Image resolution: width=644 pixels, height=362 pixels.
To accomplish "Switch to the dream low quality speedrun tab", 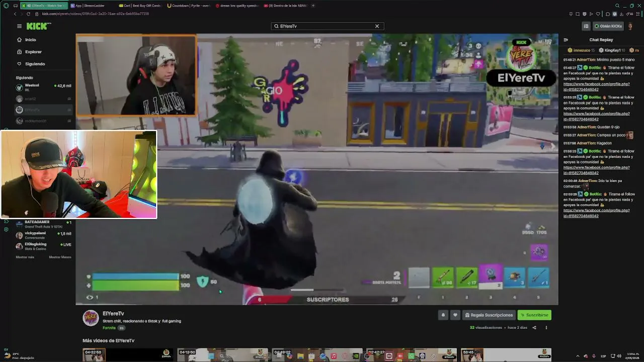I will (x=236, y=6).
